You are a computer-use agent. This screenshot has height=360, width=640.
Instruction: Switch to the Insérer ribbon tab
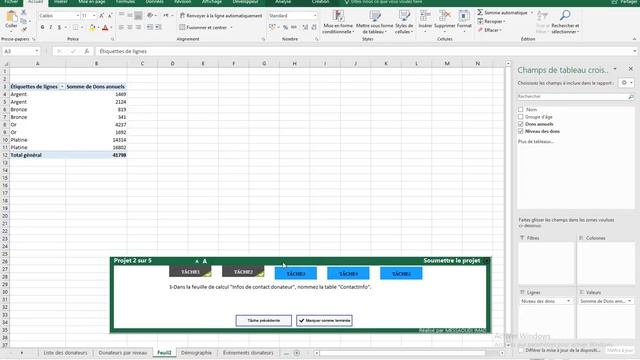[x=61, y=2]
